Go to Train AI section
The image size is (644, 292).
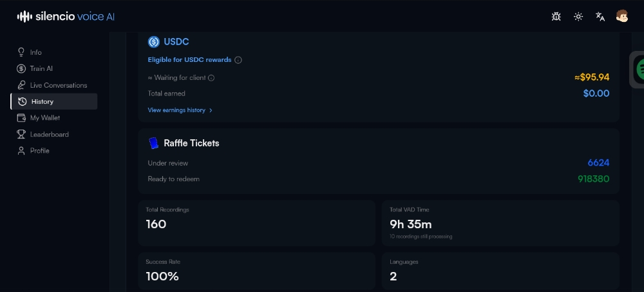40,68
